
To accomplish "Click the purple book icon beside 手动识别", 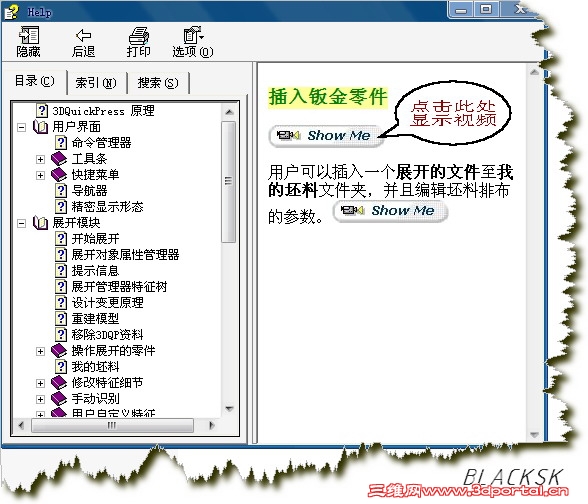I will [x=59, y=399].
